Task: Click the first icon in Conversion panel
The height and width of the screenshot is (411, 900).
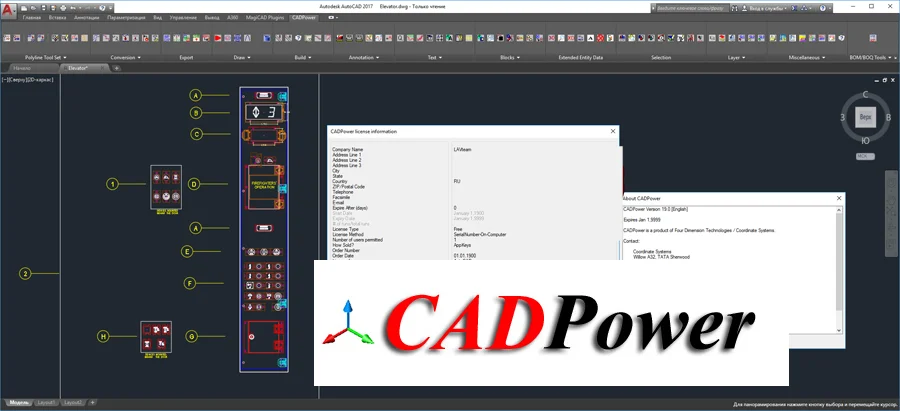Action: [x=96, y=38]
